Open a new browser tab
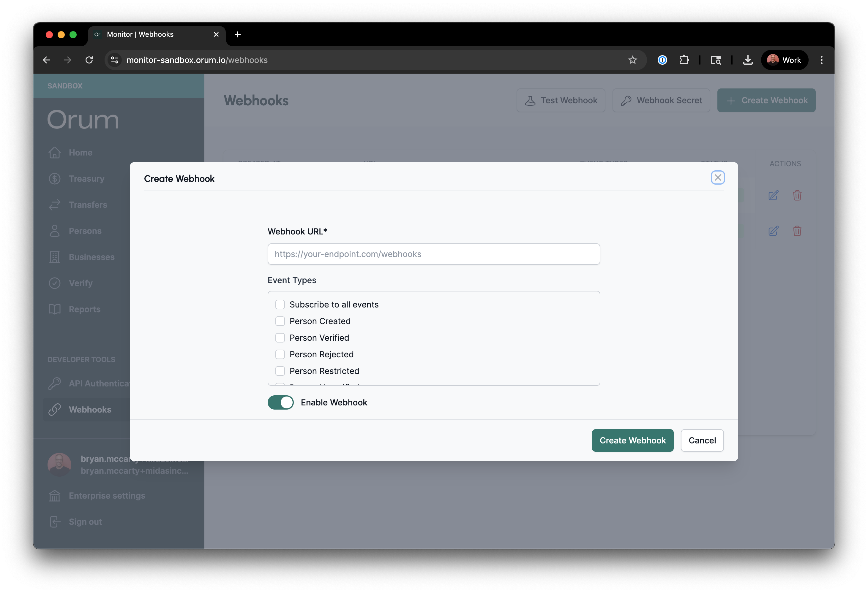The image size is (868, 593). click(238, 34)
